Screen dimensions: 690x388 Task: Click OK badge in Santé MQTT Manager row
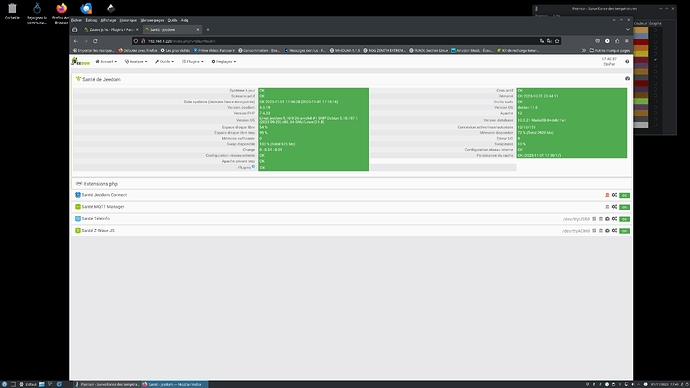tap(624, 207)
